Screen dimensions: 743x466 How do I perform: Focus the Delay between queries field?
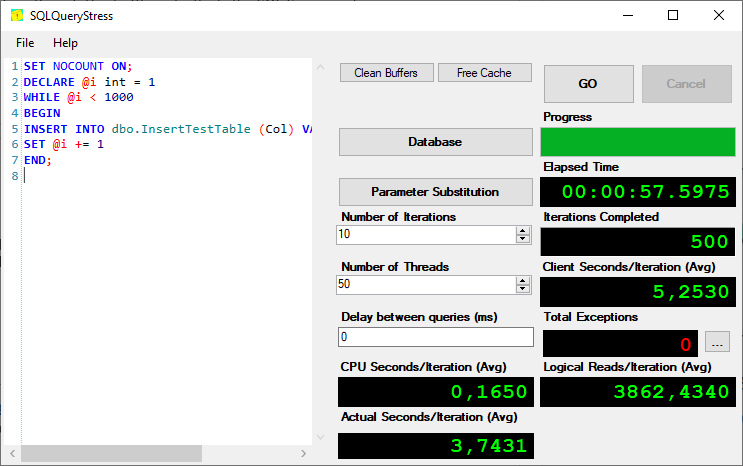point(435,338)
